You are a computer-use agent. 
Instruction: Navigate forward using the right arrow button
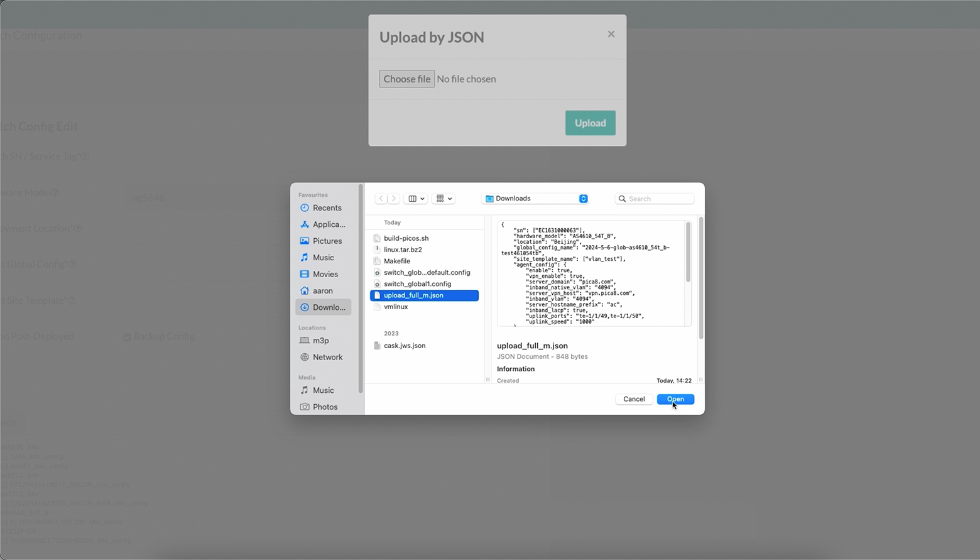[394, 198]
